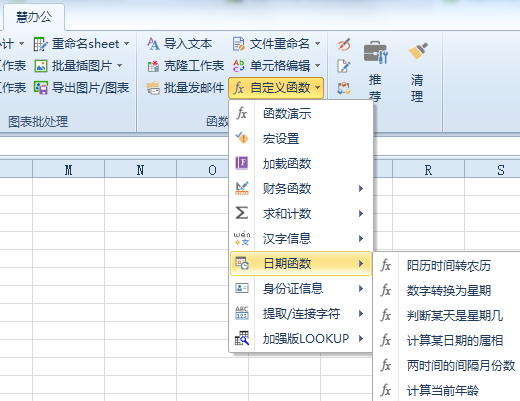
Task: Open the 财务函数 submenu
Action: (301, 189)
